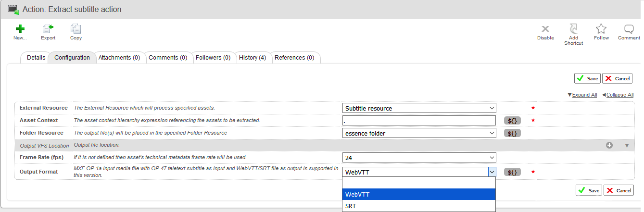Open the External Resource dropdown
Image resolution: width=644 pixels, height=212 pixels.
point(419,108)
